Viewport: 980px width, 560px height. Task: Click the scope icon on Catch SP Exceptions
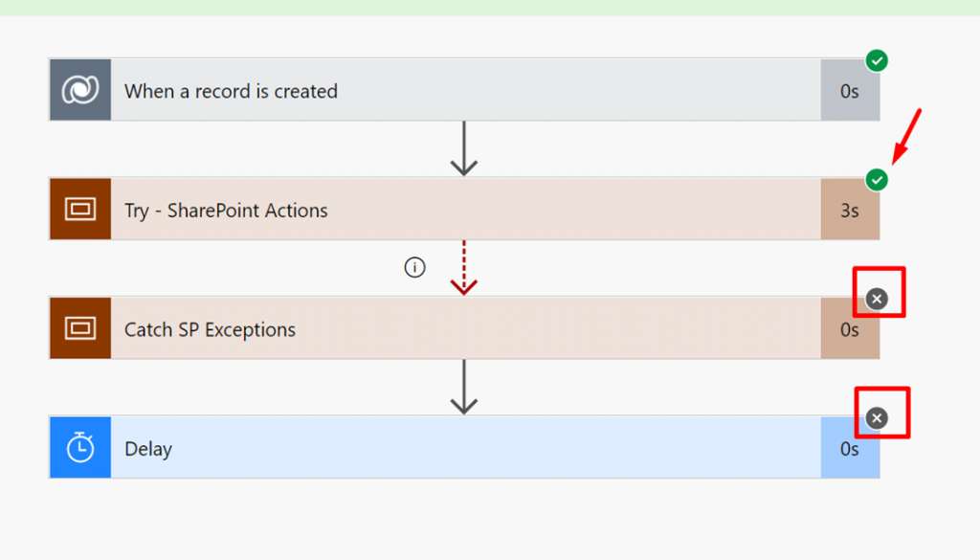pos(80,328)
